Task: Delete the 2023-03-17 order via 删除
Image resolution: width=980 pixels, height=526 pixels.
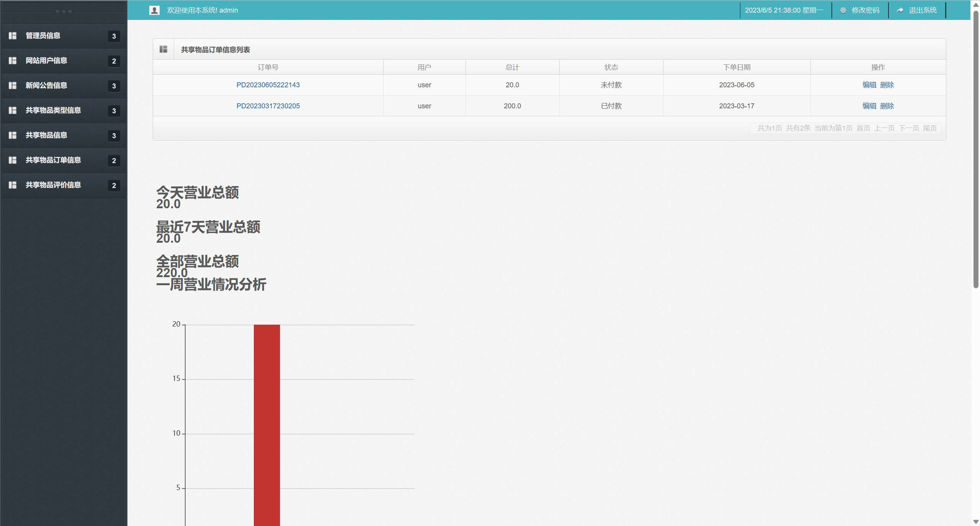Action: tap(887, 106)
